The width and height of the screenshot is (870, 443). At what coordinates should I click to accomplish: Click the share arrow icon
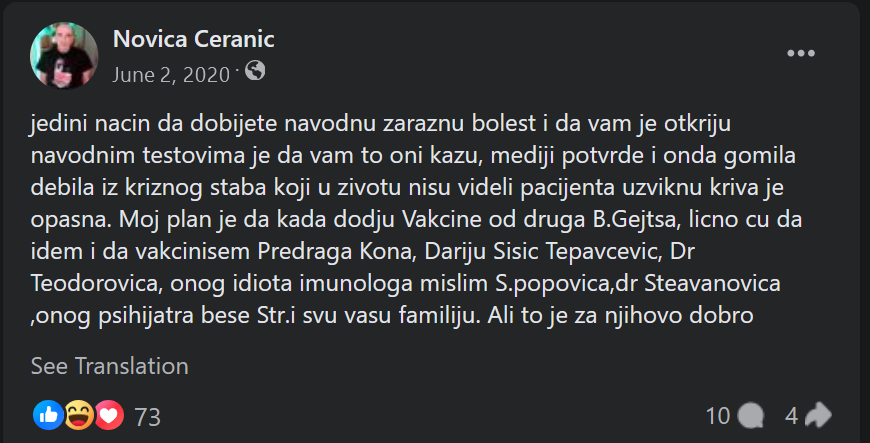coord(818,415)
